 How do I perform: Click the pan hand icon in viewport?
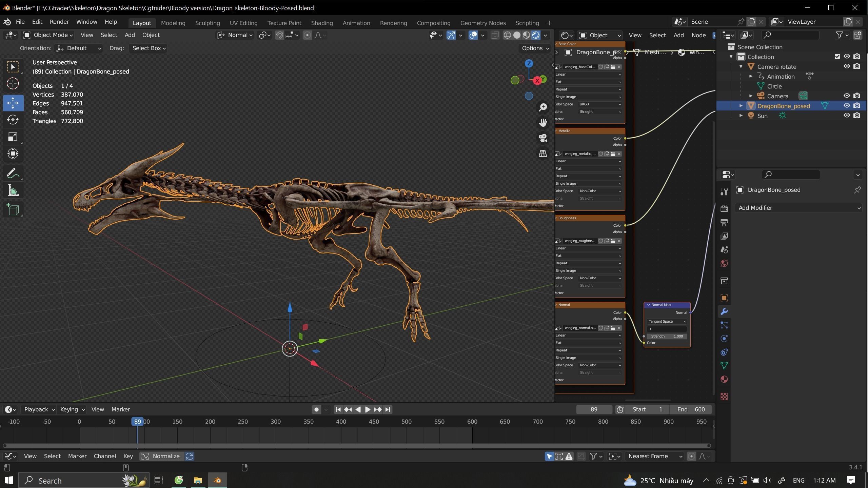pyautogui.click(x=543, y=123)
